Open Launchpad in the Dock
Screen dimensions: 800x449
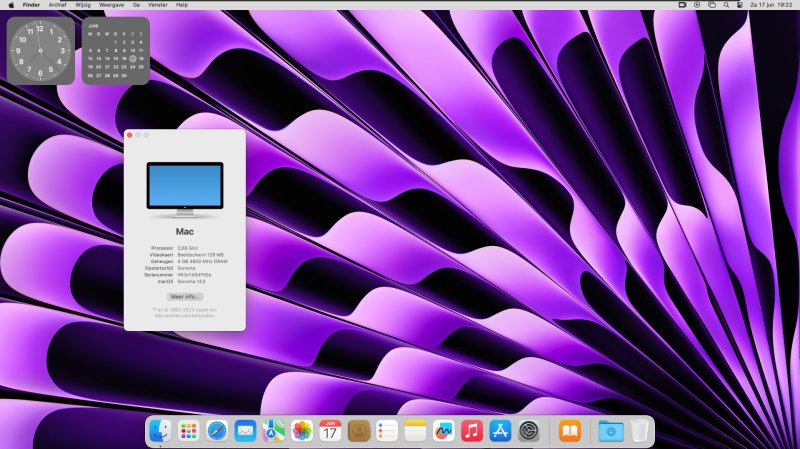pyautogui.click(x=189, y=431)
